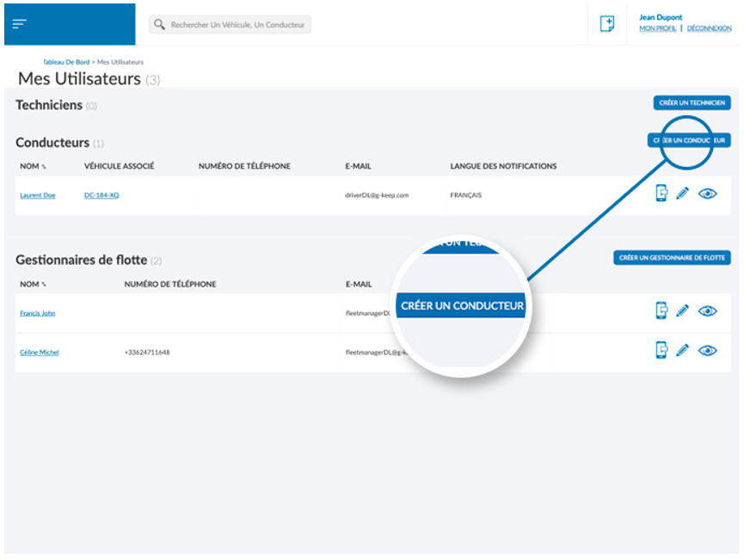This screenshot has height=560, width=744.
Task: View Céline Michel details with eye icon
Action: pyautogui.click(x=707, y=351)
